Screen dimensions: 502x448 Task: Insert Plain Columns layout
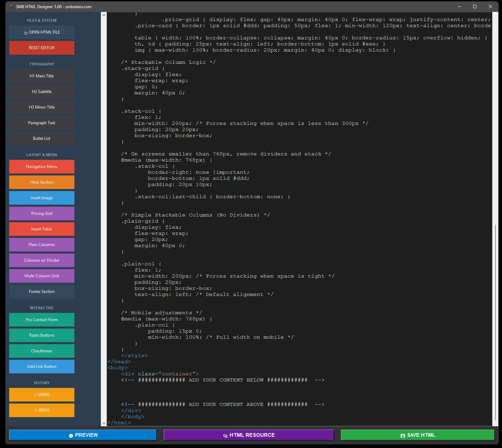click(x=42, y=245)
